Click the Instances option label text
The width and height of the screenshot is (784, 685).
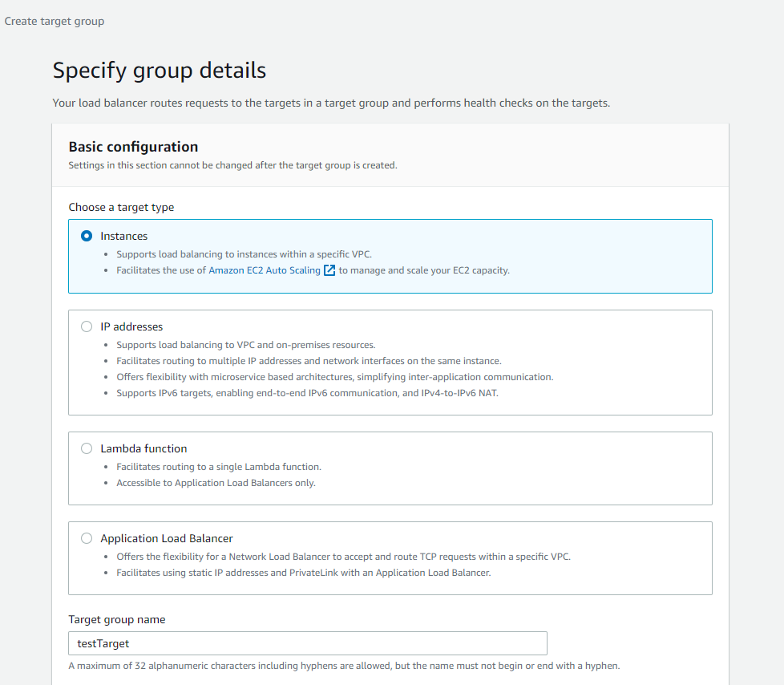[x=124, y=236]
